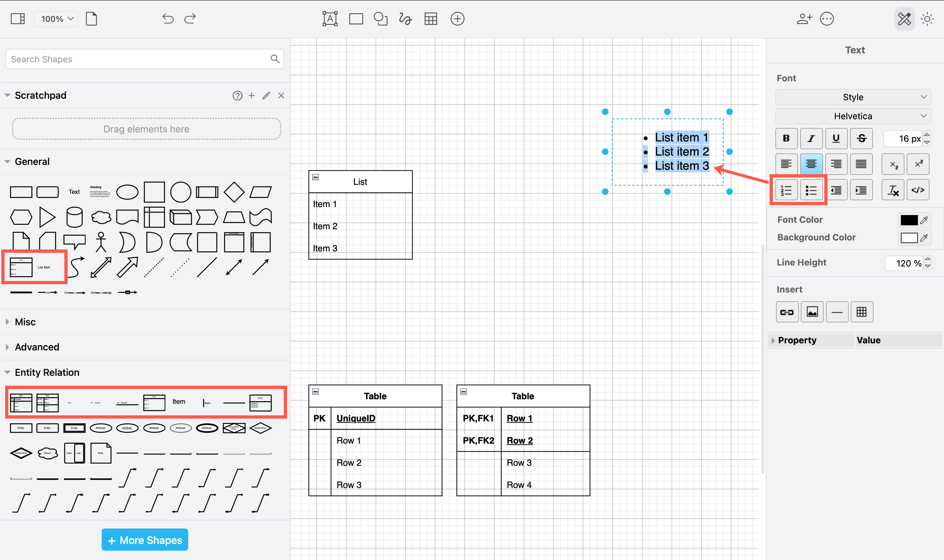Screen dimensions: 944x560
Task: Click the edit Scratchpad pencil icon
Action: 266,95
